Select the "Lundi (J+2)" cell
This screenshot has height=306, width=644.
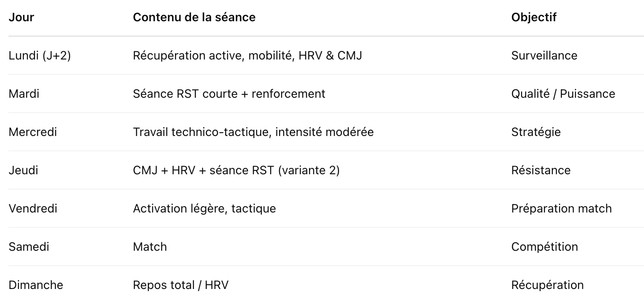pyautogui.click(x=40, y=56)
